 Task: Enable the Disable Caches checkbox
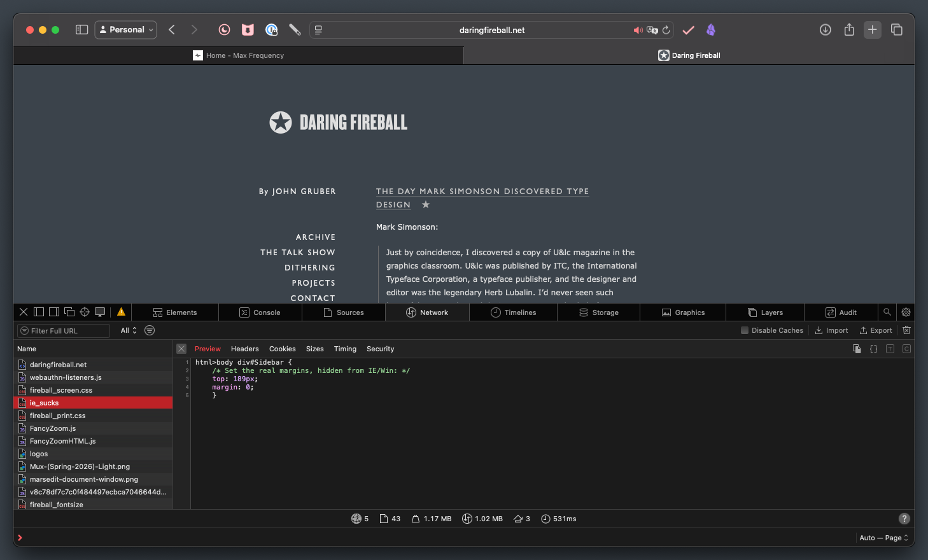click(x=744, y=330)
